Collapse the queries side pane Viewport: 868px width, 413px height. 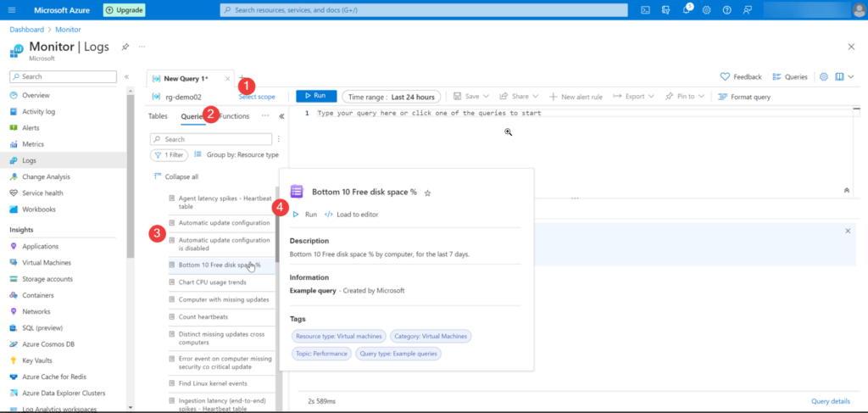(x=281, y=116)
